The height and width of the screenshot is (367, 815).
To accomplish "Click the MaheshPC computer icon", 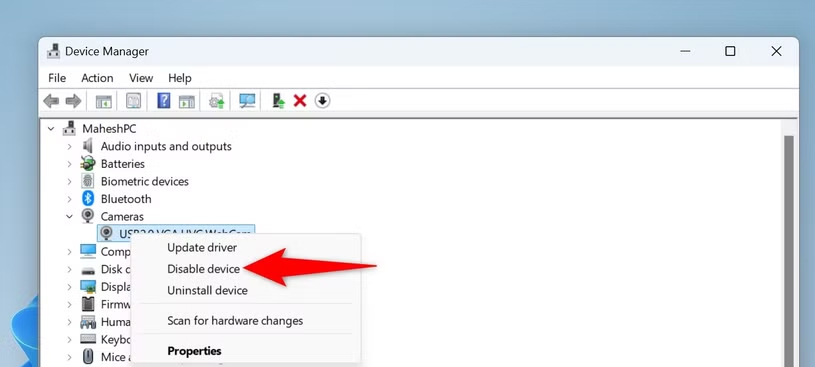I will pos(70,128).
